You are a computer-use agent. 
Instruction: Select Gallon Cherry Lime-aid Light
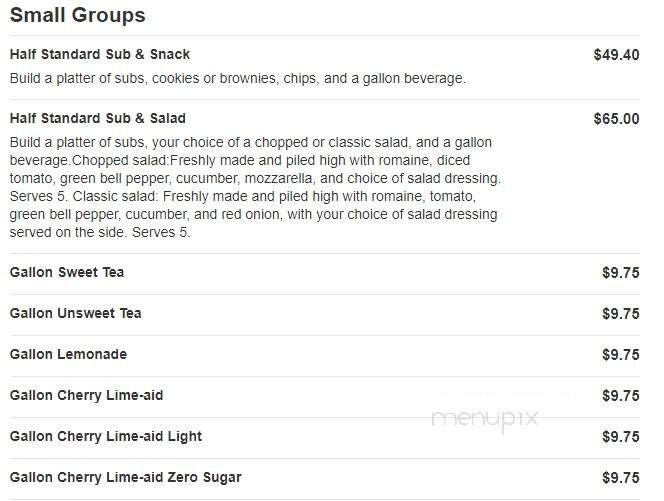[106, 437]
